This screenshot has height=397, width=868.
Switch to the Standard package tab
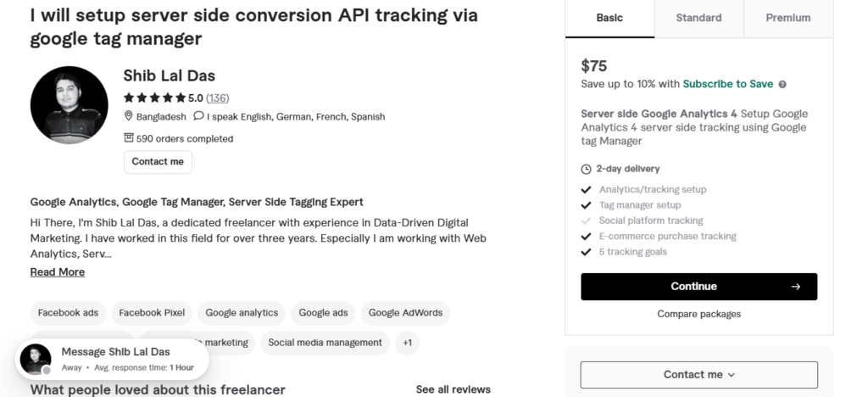[x=698, y=19]
